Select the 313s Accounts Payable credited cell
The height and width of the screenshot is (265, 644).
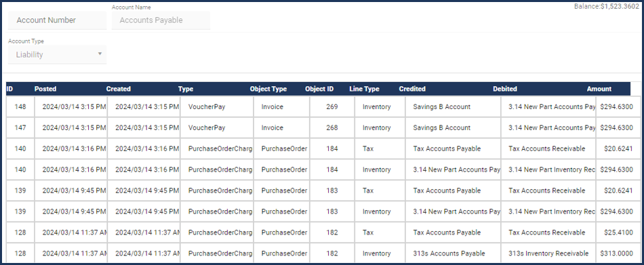click(x=453, y=253)
